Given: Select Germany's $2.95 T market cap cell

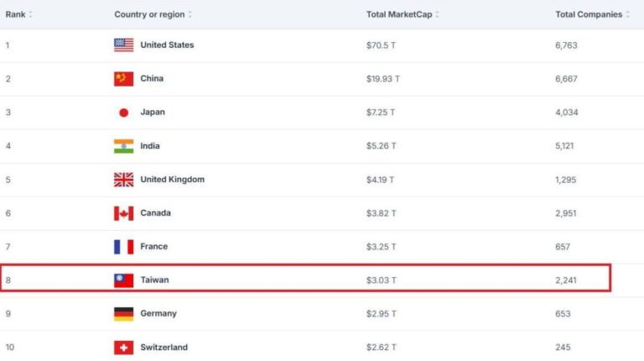Looking at the screenshot, I should coord(382,314).
